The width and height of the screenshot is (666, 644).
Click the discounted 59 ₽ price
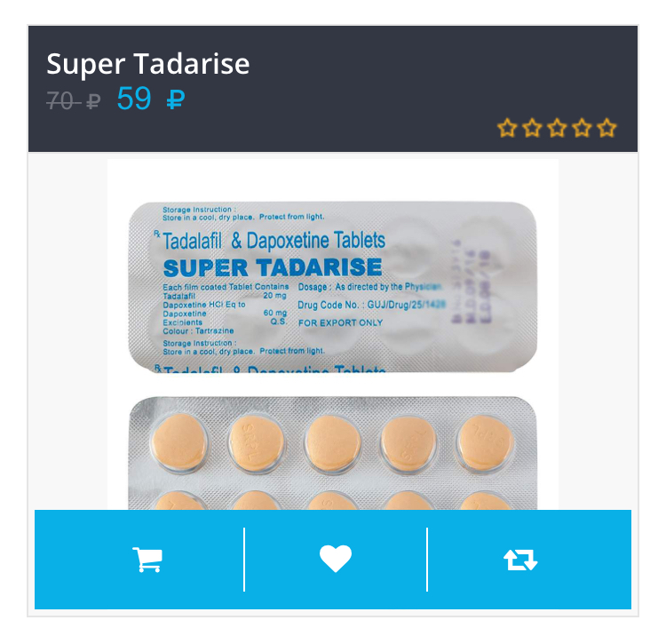(x=151, y=99)
